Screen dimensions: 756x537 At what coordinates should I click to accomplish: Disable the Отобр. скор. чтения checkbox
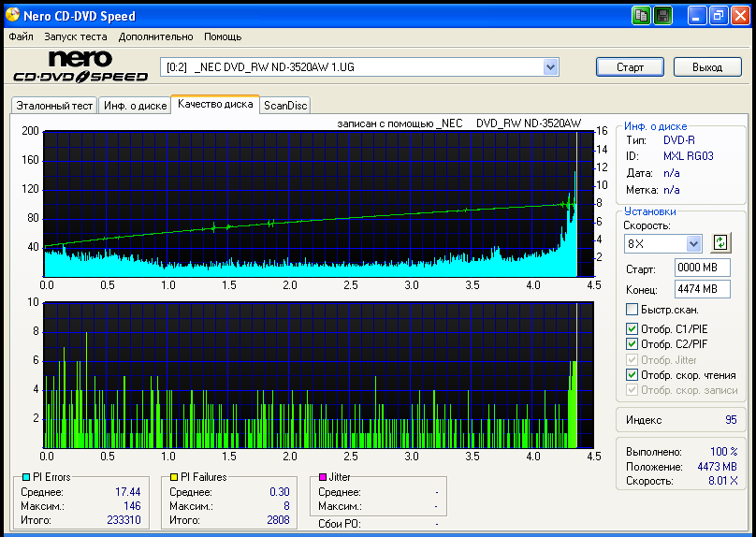coord(632,374)
